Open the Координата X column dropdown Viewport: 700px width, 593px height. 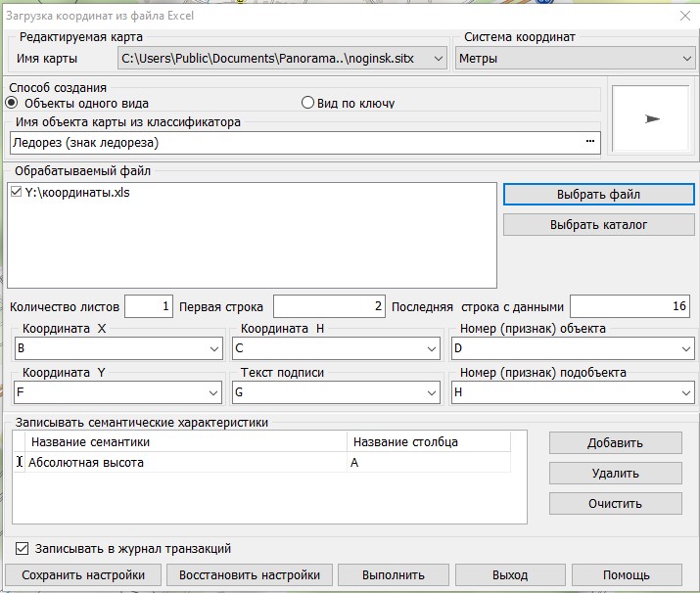[118, 349]
